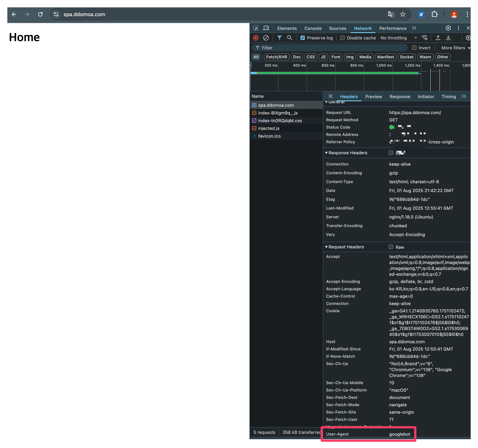Check the Invert filter checkbox
This screenshot has height=448, width=478.
coord(414,48)
